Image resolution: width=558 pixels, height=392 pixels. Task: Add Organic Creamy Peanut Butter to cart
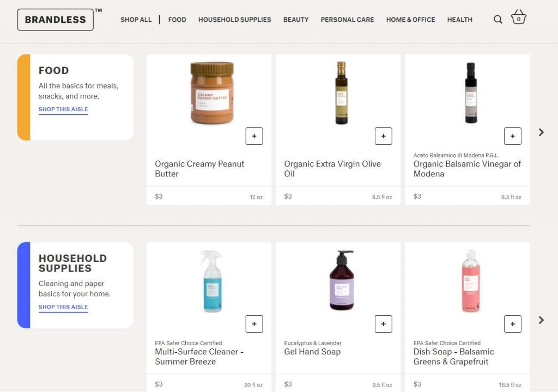click(254, 136)
